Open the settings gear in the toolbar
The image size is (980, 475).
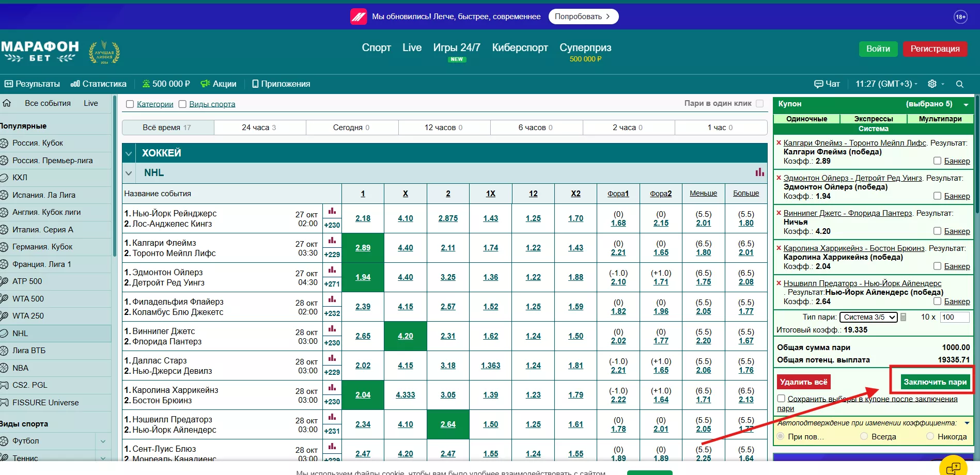coord(932,84)
